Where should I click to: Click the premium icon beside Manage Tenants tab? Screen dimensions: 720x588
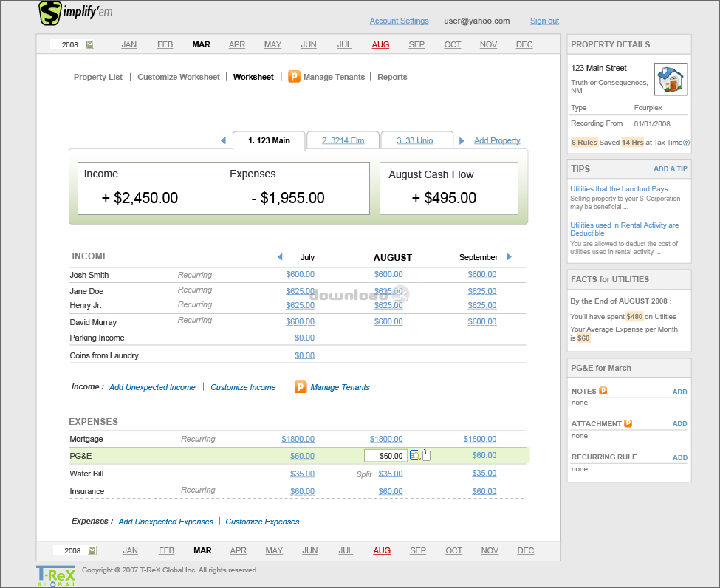click(294, 76)
